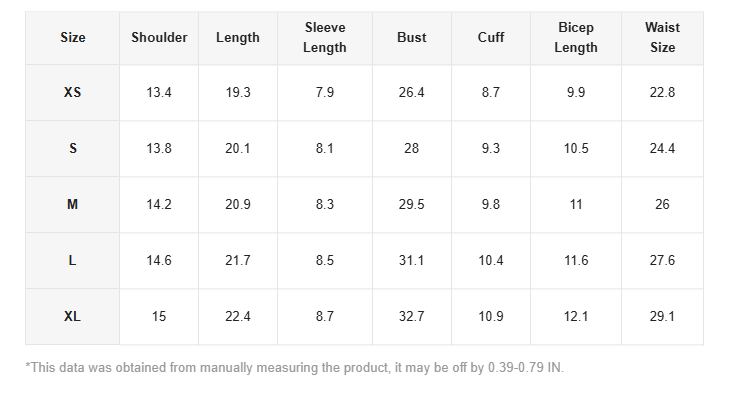
Task: Click the XL waist value 29.1
Action: click(662, 317)
